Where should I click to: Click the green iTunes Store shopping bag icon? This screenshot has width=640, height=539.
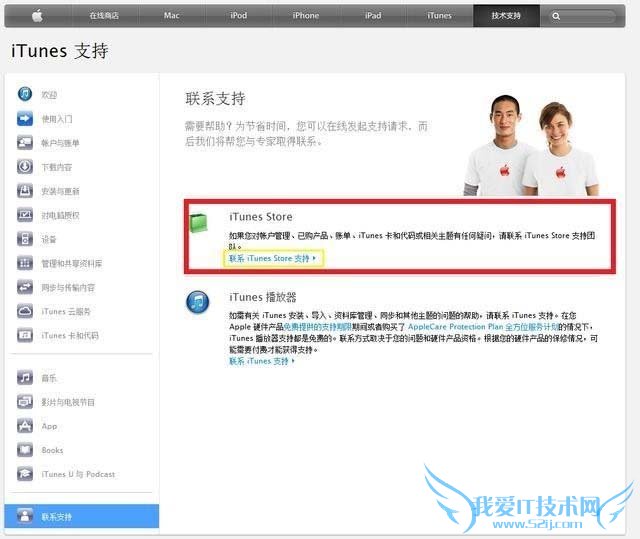199,223
